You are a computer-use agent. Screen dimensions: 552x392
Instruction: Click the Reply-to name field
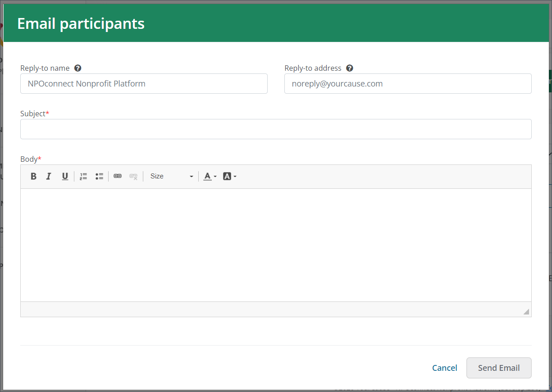coord(144,84)
